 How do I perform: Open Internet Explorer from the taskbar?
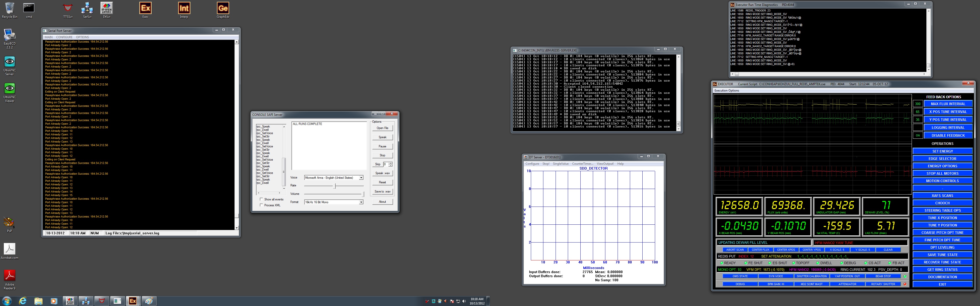tap(23, 301)
